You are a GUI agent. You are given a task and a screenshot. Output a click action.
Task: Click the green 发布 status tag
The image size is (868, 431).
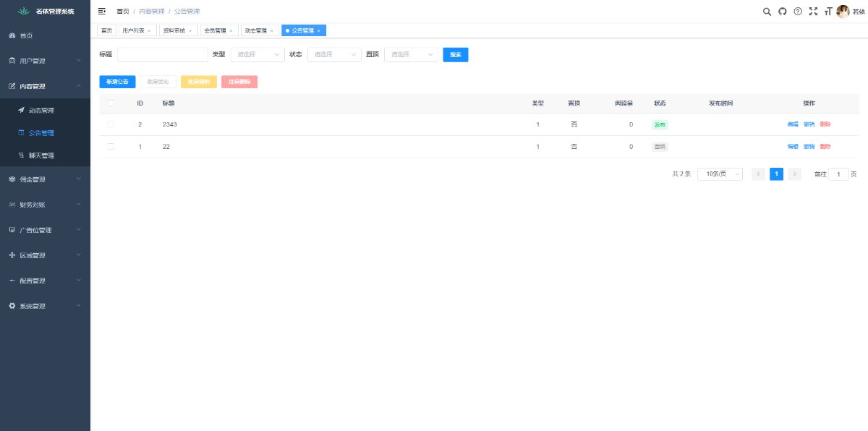point(660,124)
